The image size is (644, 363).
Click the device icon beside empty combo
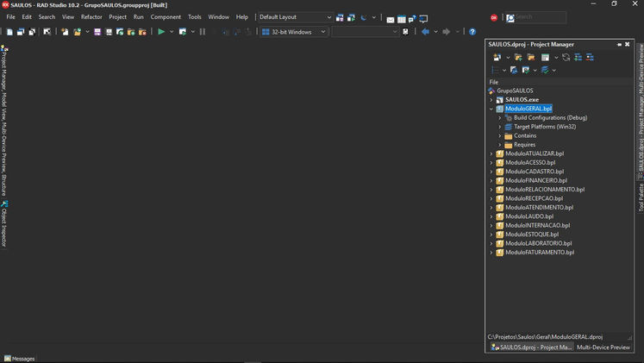click(405, 32)
